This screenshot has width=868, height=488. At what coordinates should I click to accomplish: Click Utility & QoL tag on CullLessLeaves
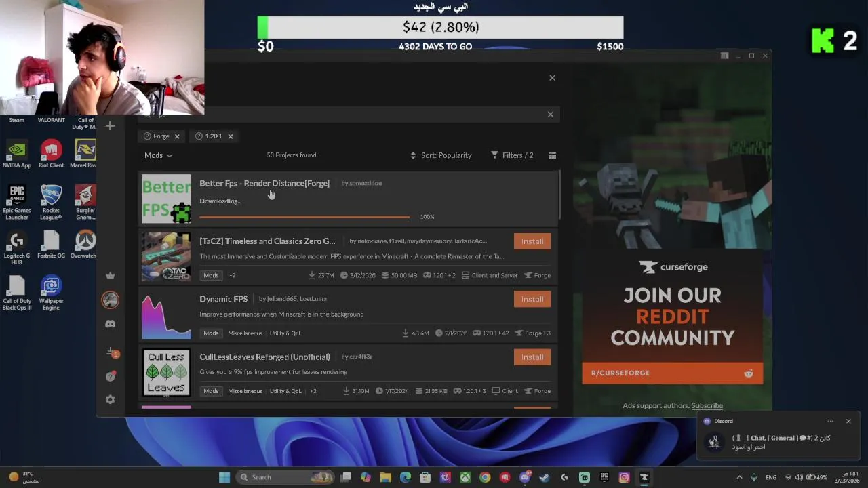[285, 391]
